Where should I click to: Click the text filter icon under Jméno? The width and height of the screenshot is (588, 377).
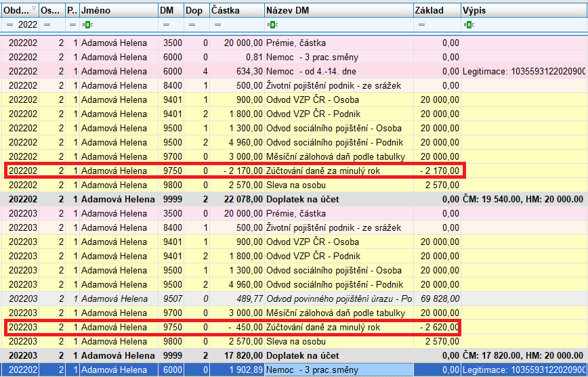tap(85, 24)
